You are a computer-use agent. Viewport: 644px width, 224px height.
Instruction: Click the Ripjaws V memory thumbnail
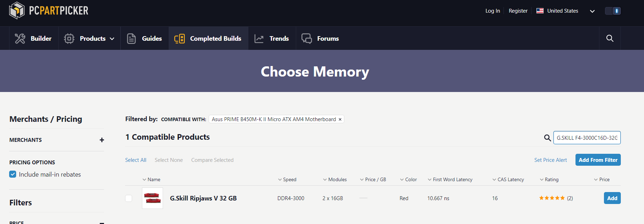coord(152,198)
